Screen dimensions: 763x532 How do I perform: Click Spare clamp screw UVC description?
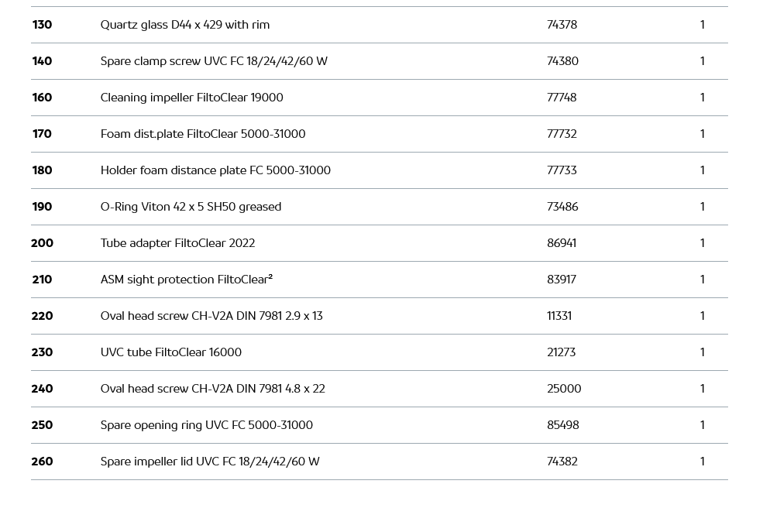click(x=214, y=61)
